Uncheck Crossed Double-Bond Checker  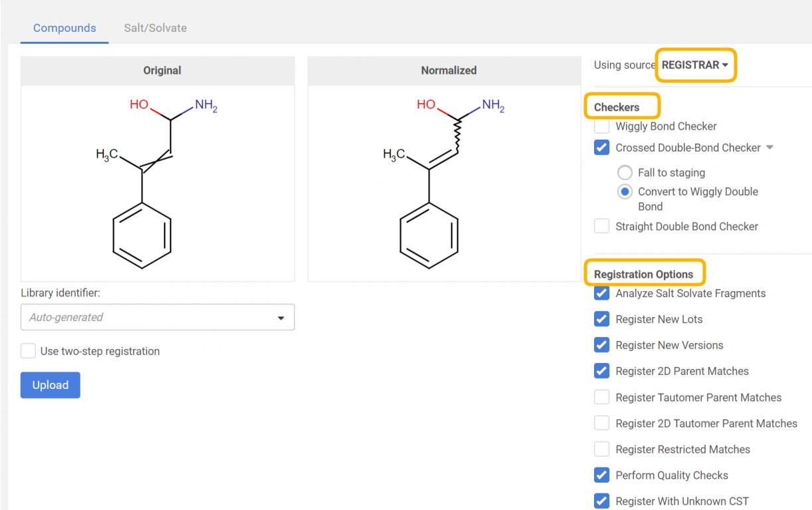coord(602,148)
